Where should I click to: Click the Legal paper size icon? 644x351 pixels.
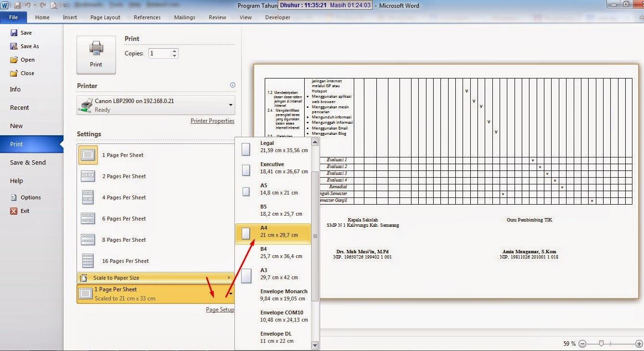pyautogui.click(x=246, y=149)
